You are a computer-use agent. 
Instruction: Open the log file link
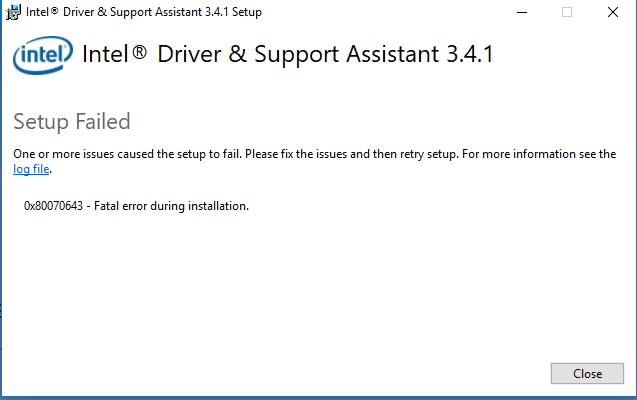31,169
